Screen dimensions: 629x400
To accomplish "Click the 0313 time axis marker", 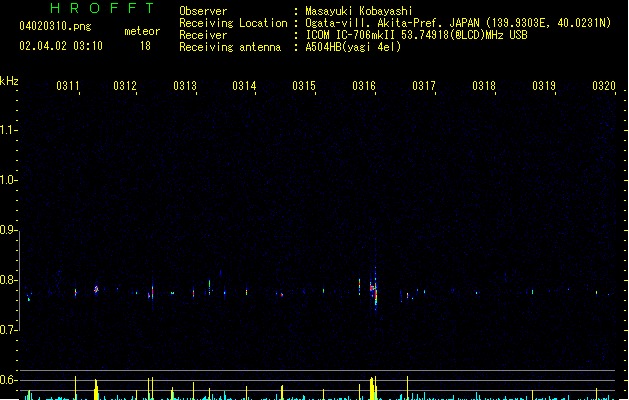I will click(185, 86).
